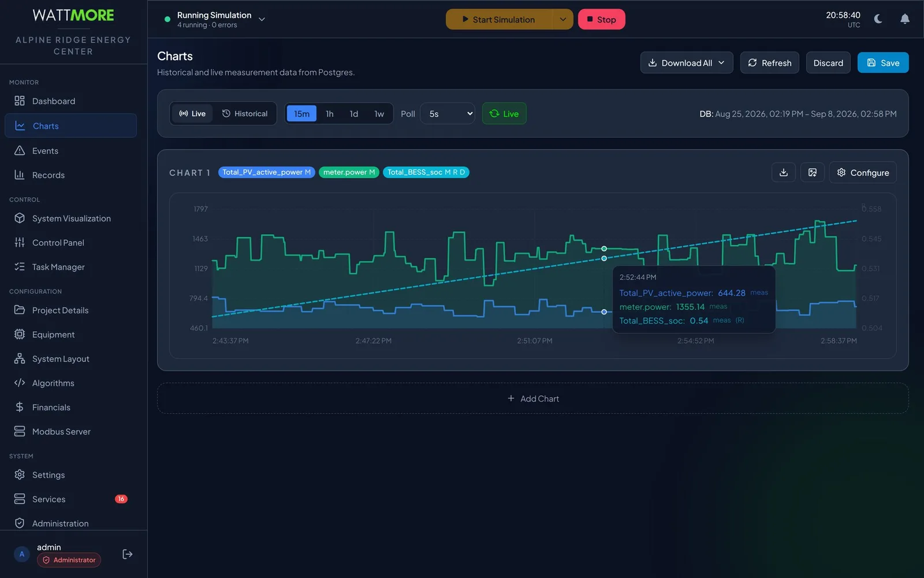Switch to Live mode toggle
This screenshot has height=578, width=924.
(x=192, y=114)
